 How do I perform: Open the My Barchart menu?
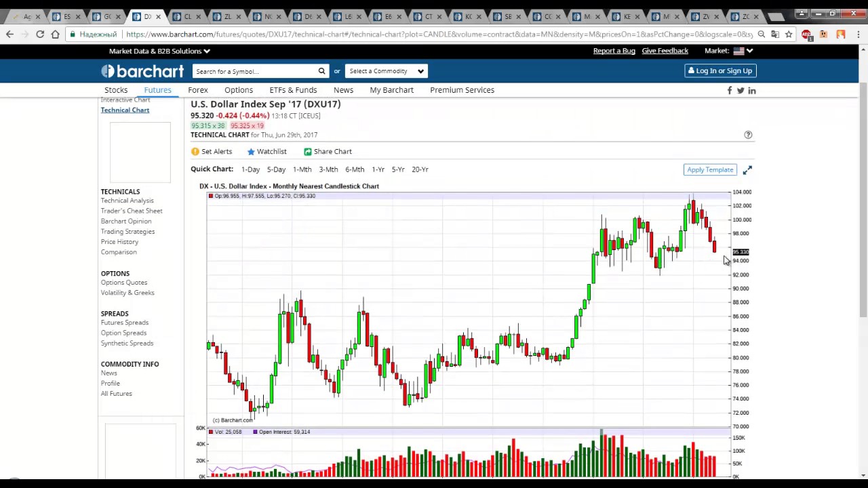391,90
